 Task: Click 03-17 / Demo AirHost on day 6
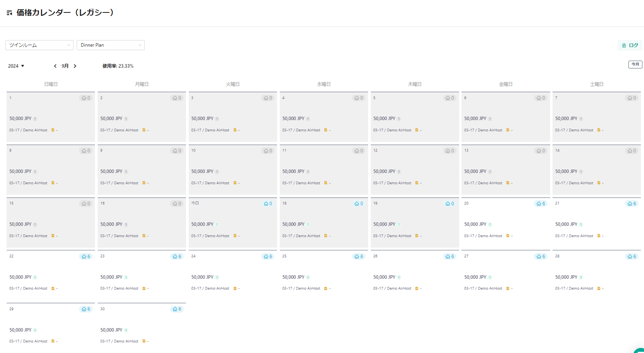(483, 130)
